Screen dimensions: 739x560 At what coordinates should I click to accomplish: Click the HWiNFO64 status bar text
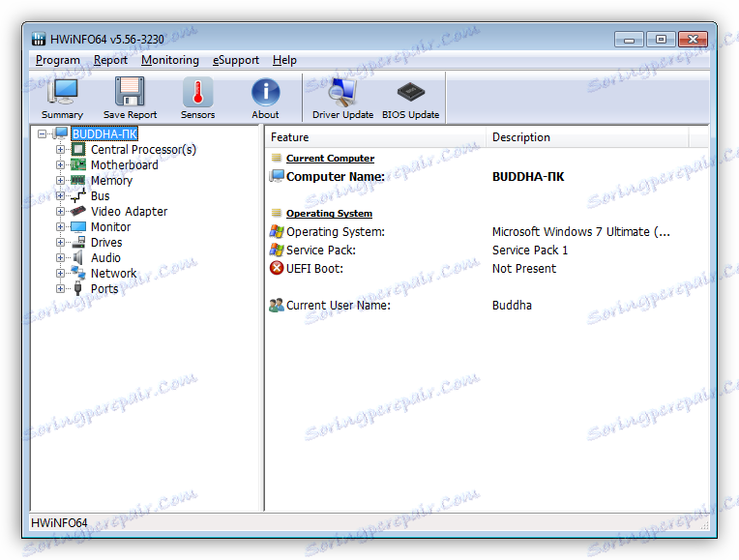click(x=59, y=522)
